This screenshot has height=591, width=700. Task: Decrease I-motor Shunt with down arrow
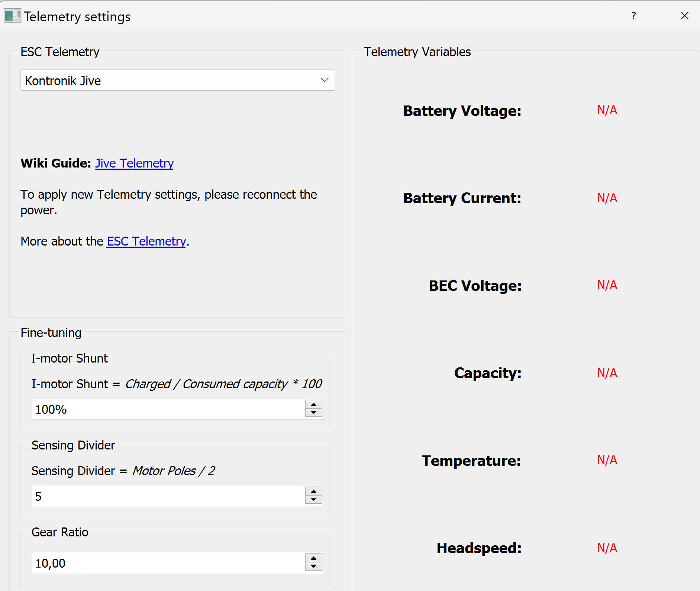tap(314, 413)
